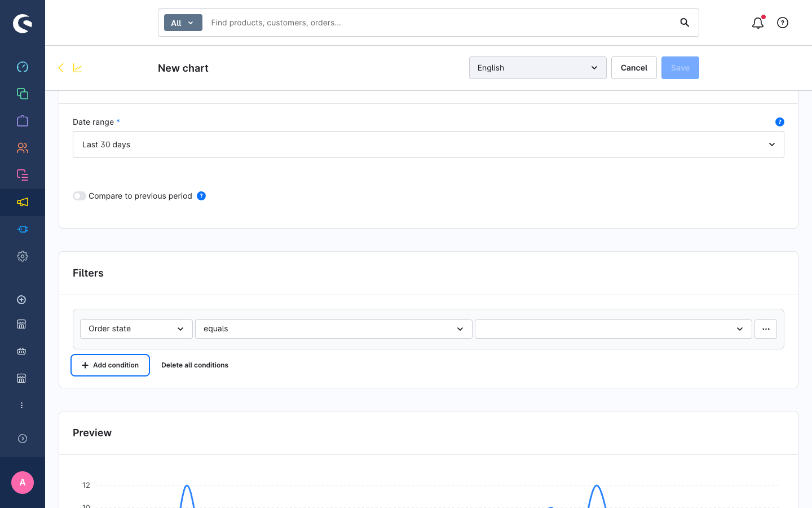Open the Settings gear icon in the sidebar

(x=23, y=256)
